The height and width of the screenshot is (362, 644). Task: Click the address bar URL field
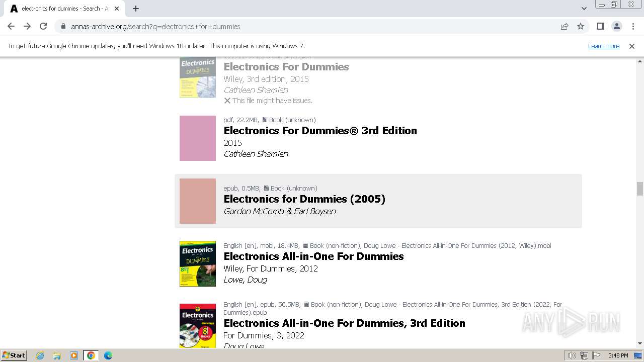click(312, 26)
